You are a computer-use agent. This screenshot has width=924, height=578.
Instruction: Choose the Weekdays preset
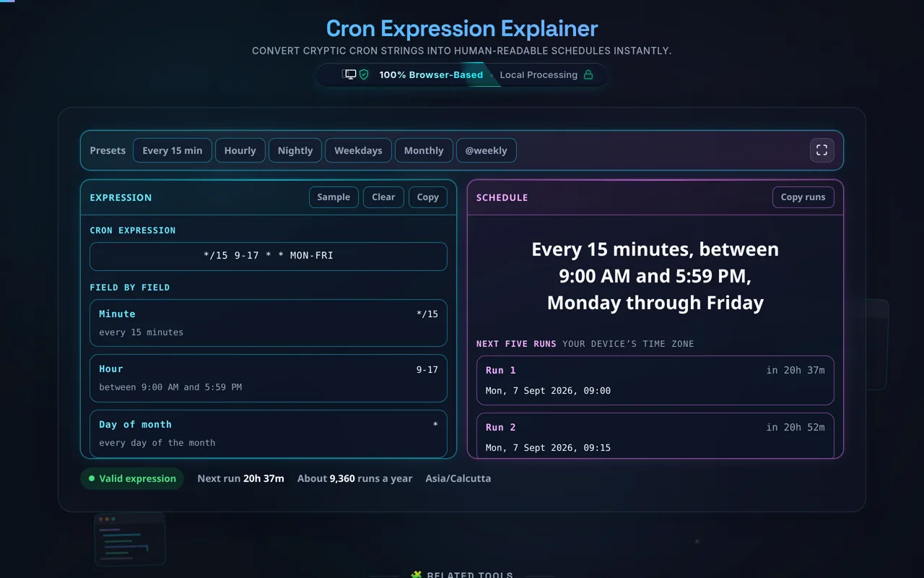click(358, 150)
